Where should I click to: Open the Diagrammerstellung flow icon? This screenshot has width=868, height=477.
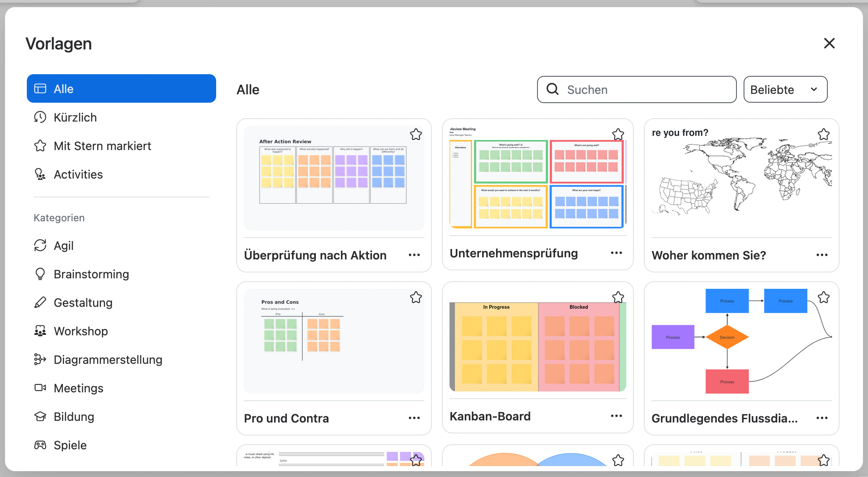[40, 360]
